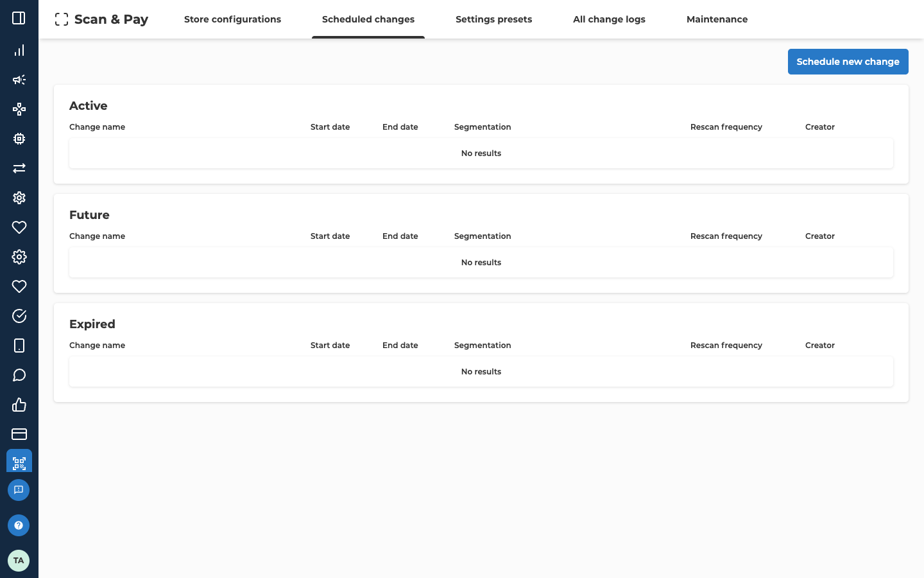
Task: Click End date header in Future table
Action: pyautogui.click(x=400, y=236)
